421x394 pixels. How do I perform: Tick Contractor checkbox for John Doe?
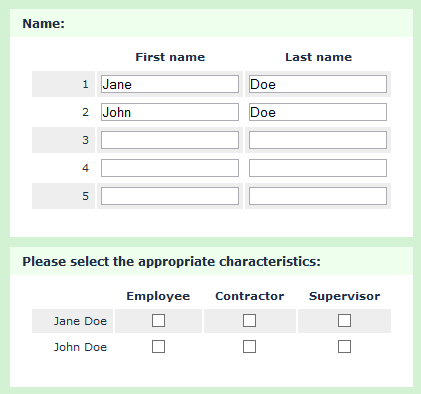249,347
